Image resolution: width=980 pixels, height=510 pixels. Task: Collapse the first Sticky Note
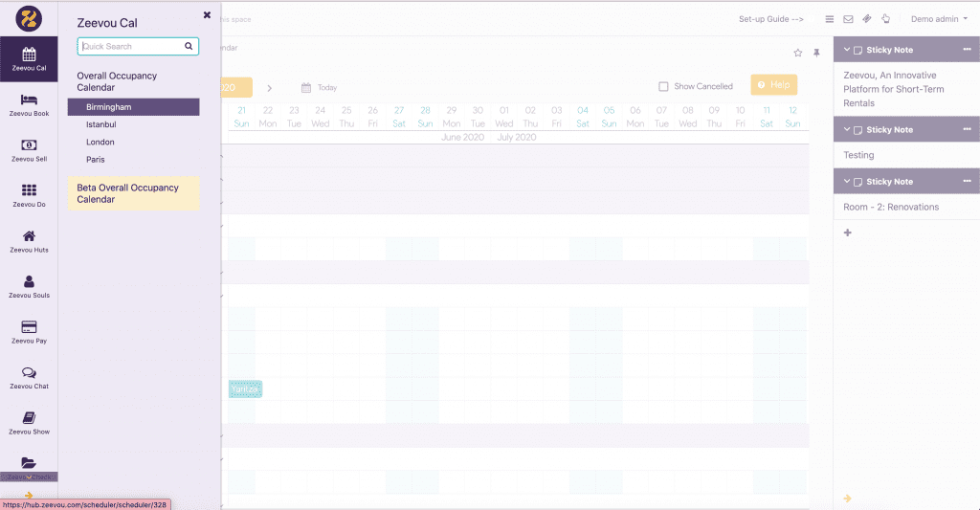847,50
